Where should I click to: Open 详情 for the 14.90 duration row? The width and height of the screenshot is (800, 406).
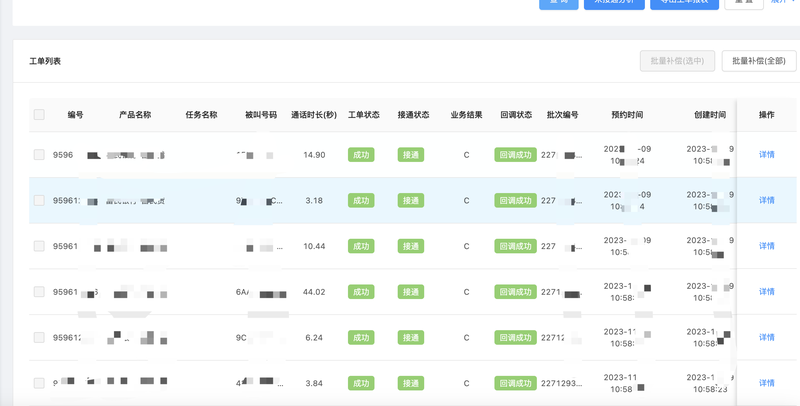tap(766, 155)
